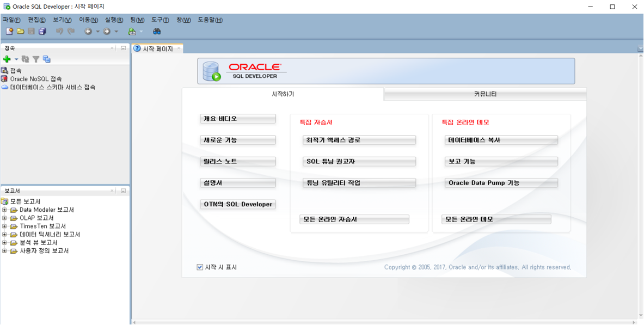Click the Oracle SQL Developer database logo
Image resolution: width=644 pixels, height=325 pixels.
pos(212,71)
